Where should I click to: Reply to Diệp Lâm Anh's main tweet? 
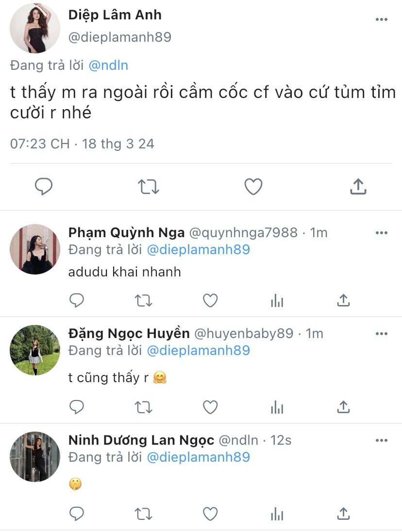[x=44, y=187]
